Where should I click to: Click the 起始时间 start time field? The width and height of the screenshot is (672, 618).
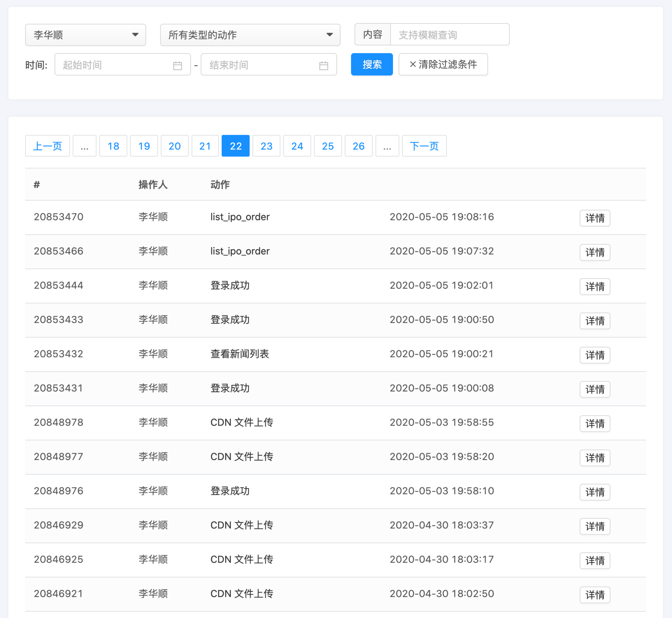(x=122, y=65)
